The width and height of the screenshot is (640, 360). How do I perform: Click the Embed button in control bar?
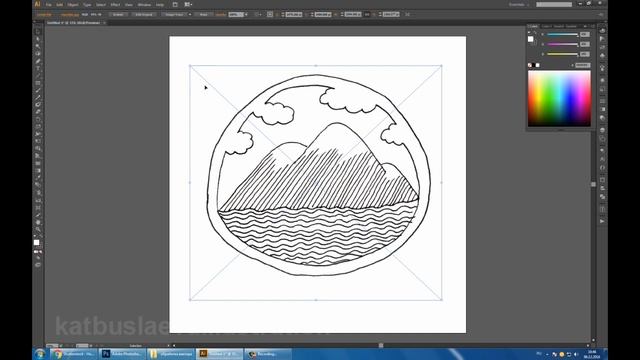click(x=118, y=14)
